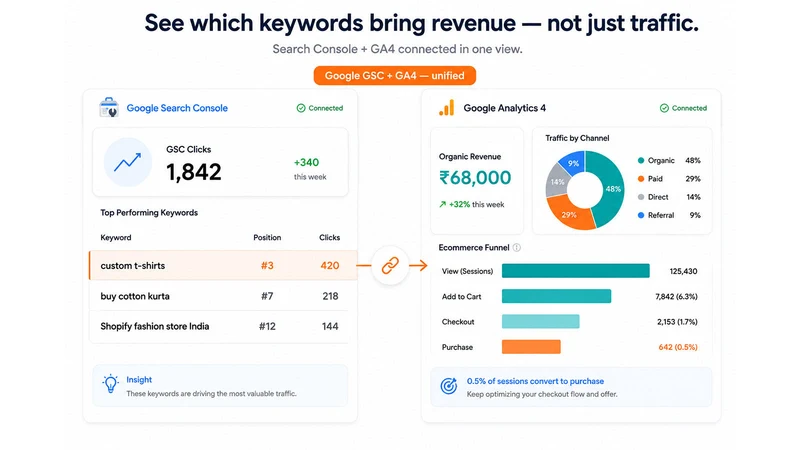Click the Google Analytics 4 bar chart icon
Viewport: 800px width, 450px height.
(x=446, y=108)
